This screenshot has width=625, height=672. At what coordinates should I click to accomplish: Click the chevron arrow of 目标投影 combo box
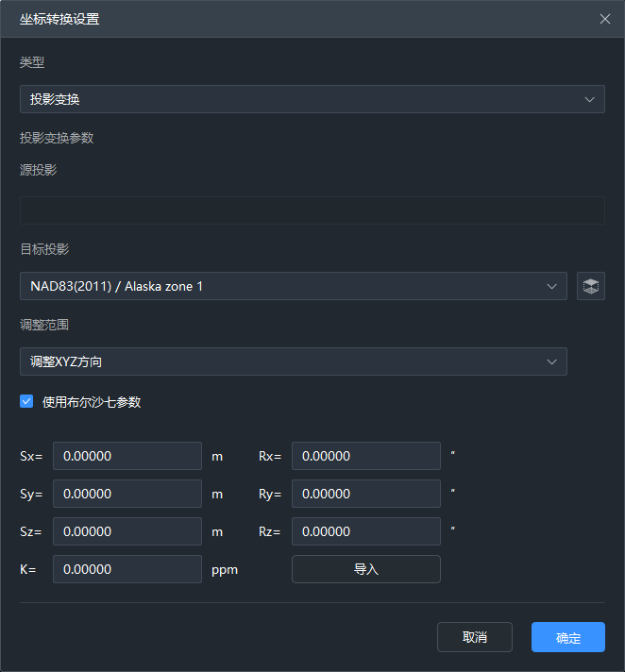coord(552,286)
